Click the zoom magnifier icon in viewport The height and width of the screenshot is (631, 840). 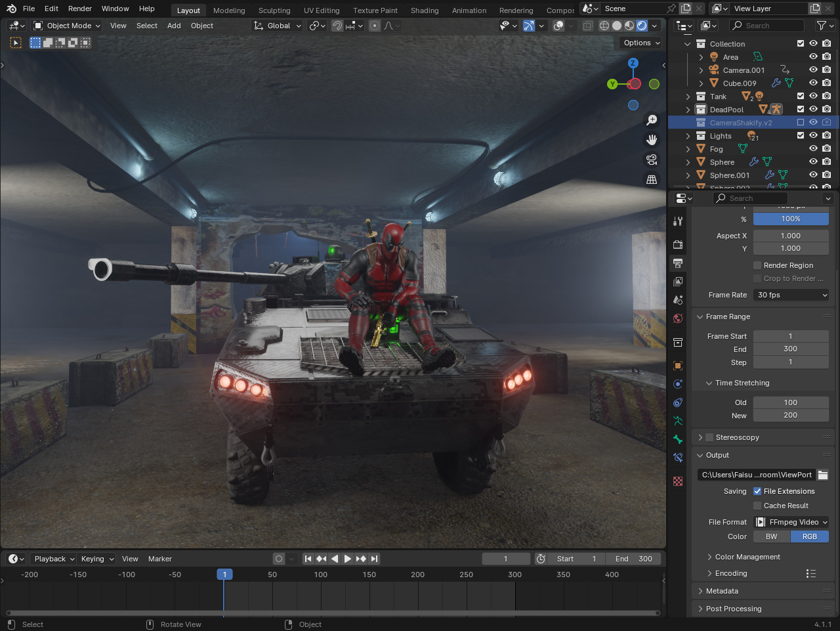tap(652, 120)
